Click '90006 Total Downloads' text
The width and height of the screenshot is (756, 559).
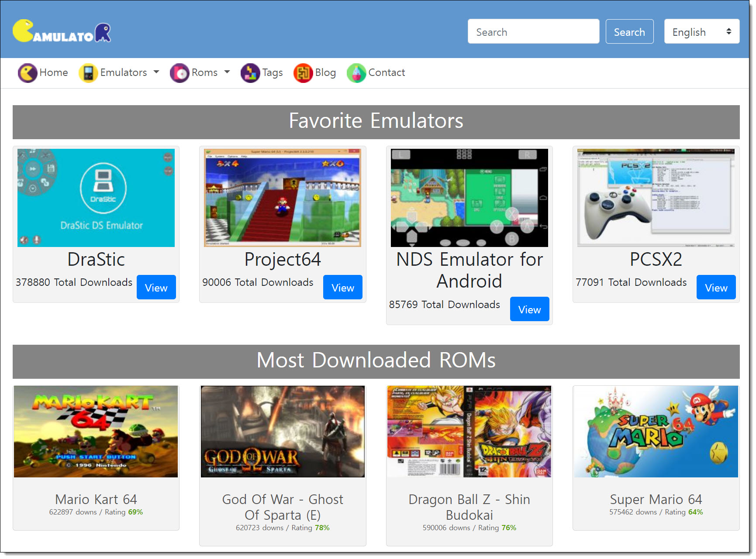(258, 282)
